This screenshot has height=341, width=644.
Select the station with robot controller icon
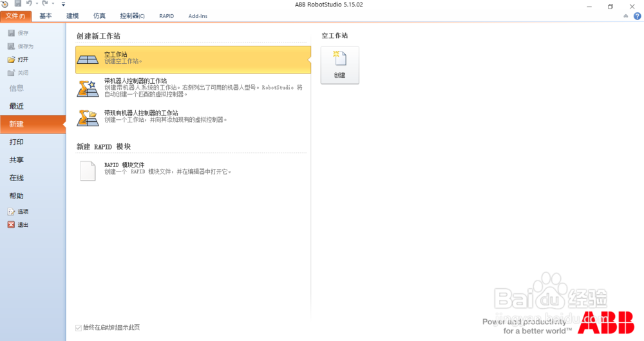click(88, 88)
